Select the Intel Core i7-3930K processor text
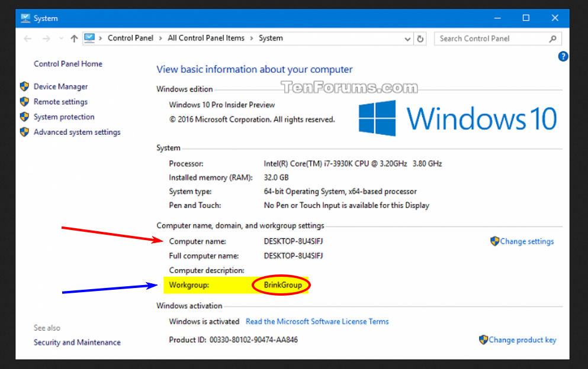 coord(352,164)
